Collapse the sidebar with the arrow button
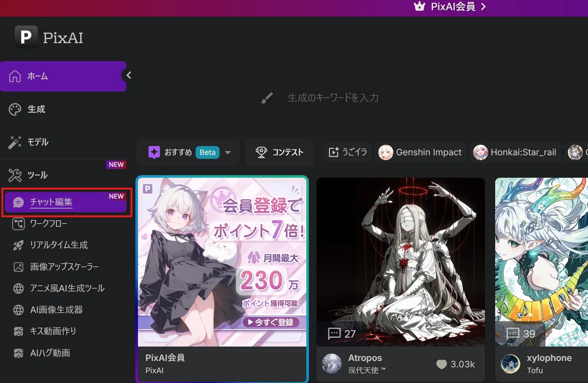Image resolution: width=588 pixels, height=383 pixels. (x=128, y=76)
